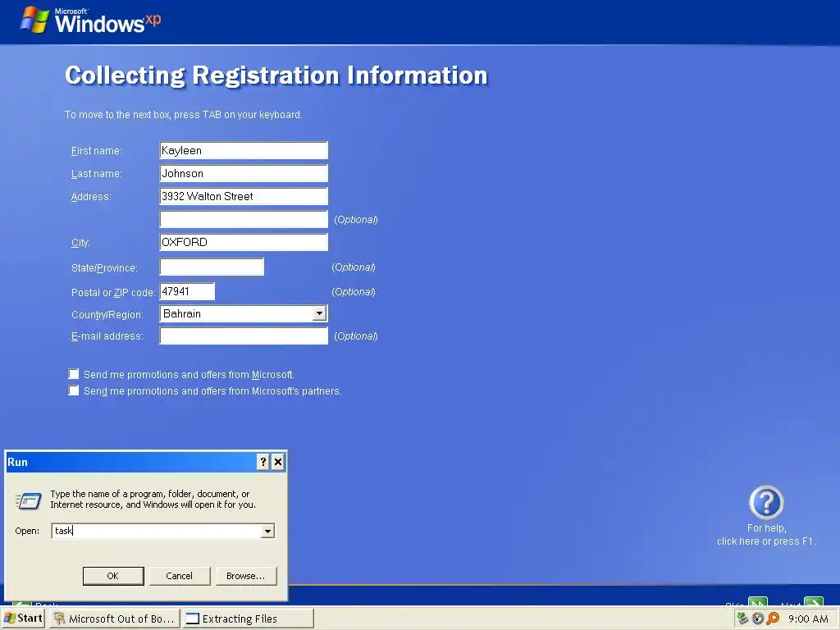This screenshot has height=630, width=840.
Task: Click OK in the Run dialog
Action: pyautogui.click(x=113, y=576)
